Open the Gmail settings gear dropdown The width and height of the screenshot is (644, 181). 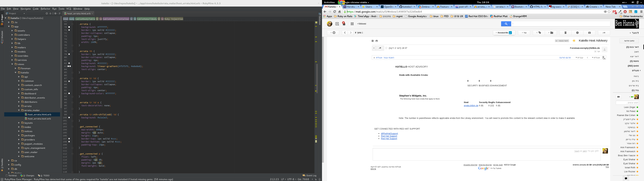333,33
